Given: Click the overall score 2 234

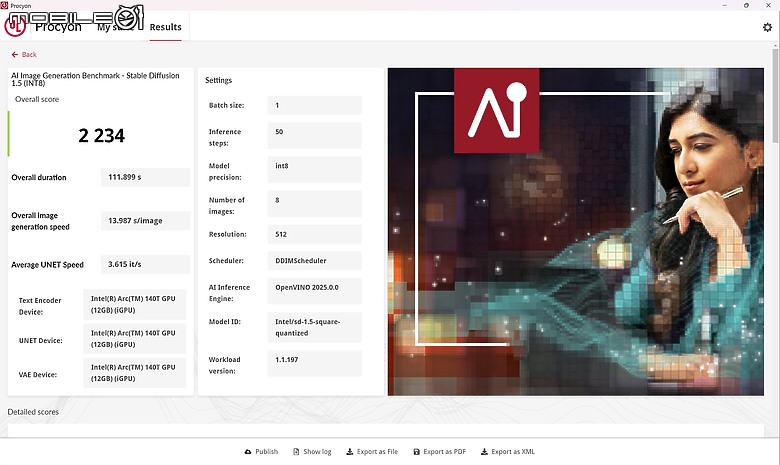Looking at the screenshot, I should tap(101, 136).
